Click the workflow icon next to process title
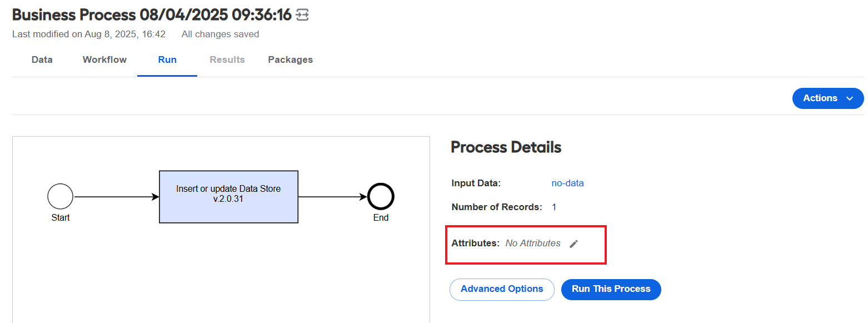 coord(302,15)
